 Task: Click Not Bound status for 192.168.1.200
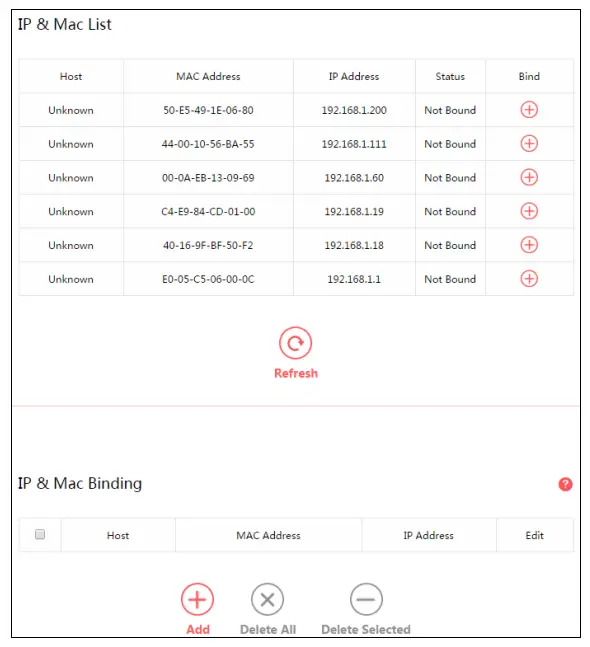tap(450, 111)
